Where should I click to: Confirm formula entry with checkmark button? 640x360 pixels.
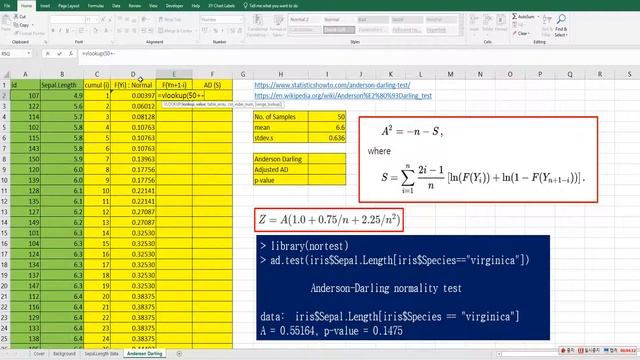click(60, 53)
